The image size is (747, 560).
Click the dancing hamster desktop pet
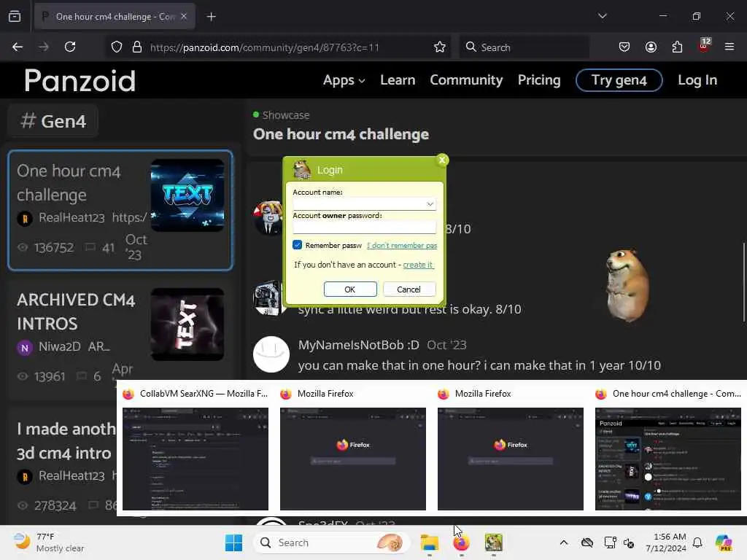point(627,284)
